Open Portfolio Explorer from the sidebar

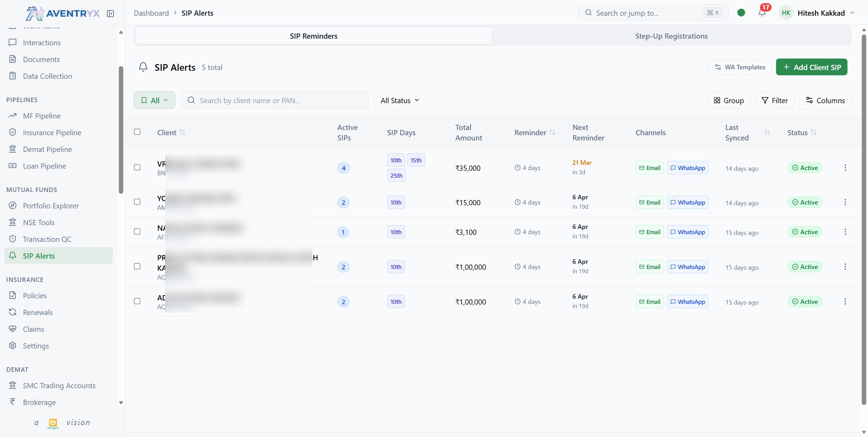(51, 206)
